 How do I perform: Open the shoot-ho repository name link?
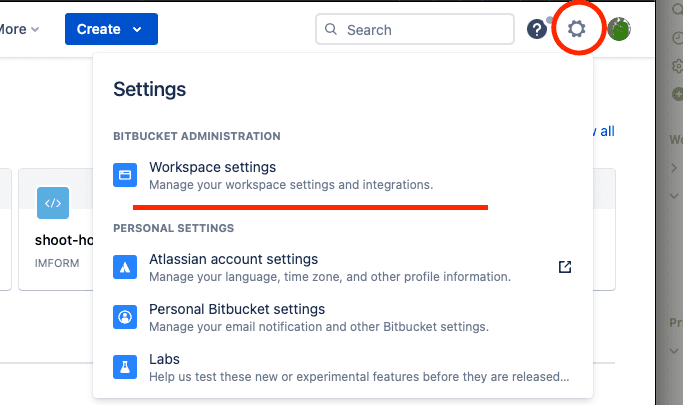click(x=64, y=241)
